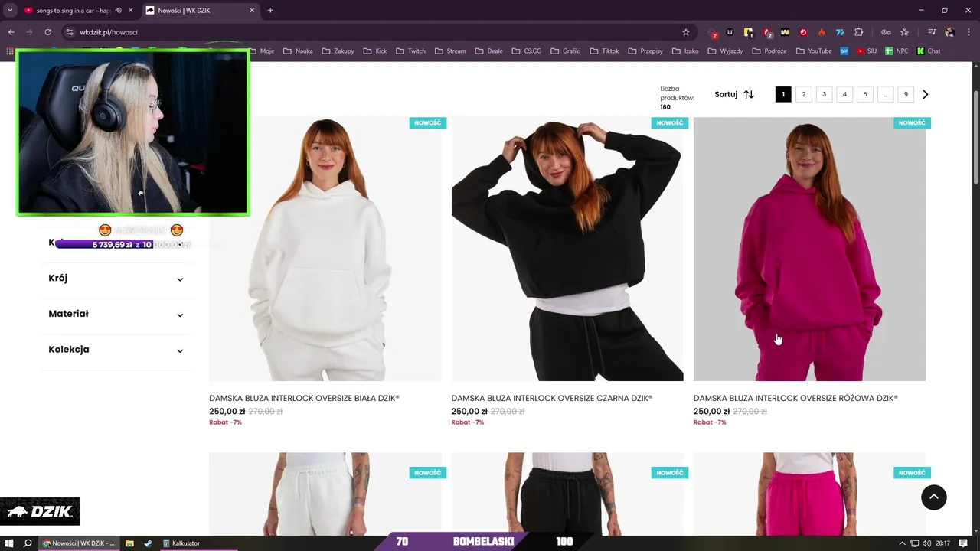Open the SIU YouTube bookmark

coord(867,51)
